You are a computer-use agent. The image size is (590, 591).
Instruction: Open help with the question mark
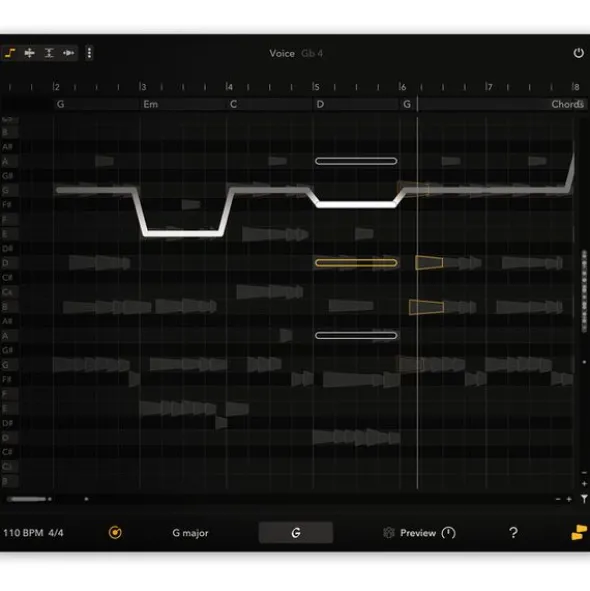tap(513, 533)
